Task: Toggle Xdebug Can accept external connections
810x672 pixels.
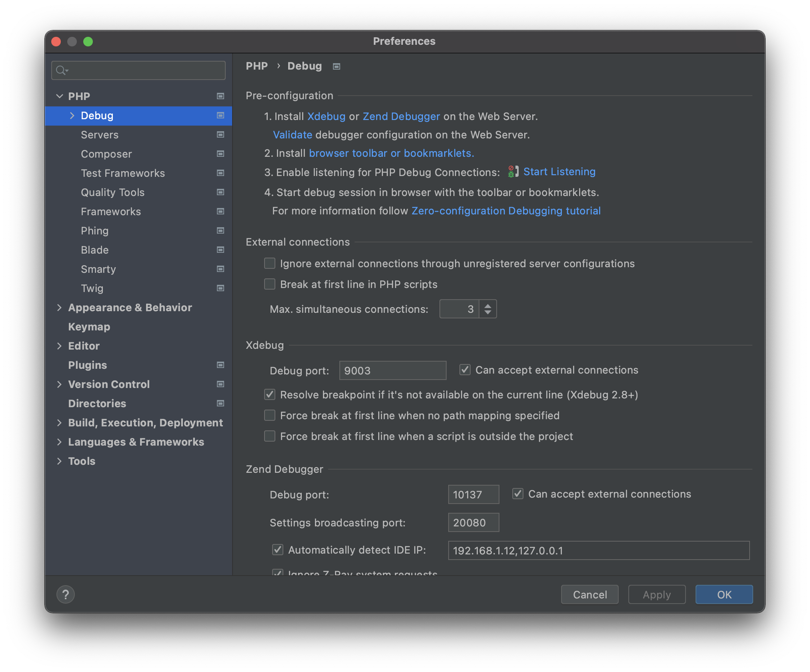Action: (x=465, y=370)
